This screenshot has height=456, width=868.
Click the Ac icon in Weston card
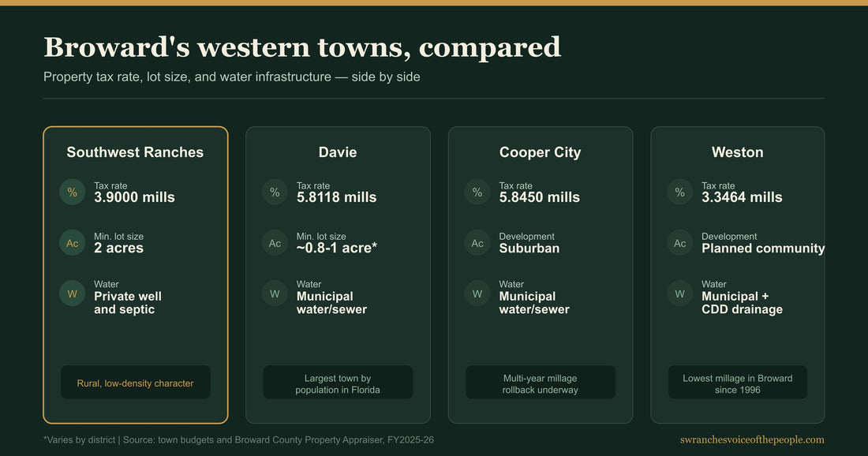coord(679,243)
